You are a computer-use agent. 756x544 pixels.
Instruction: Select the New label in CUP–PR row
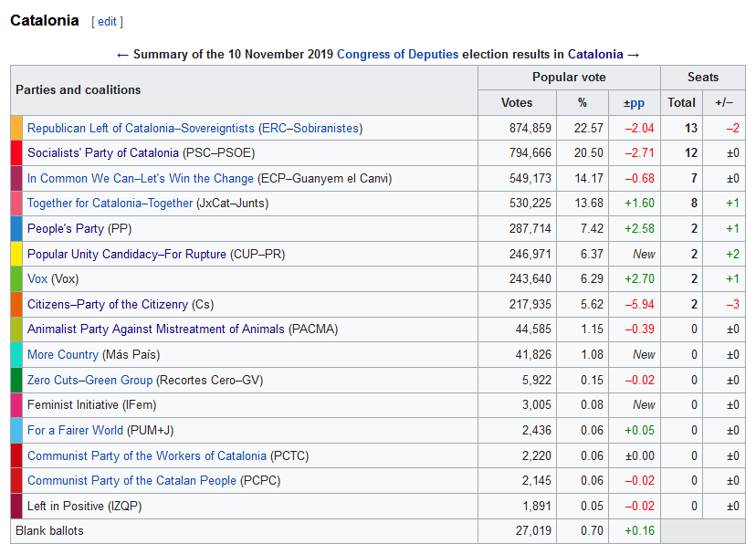click(x=644, y=254)
